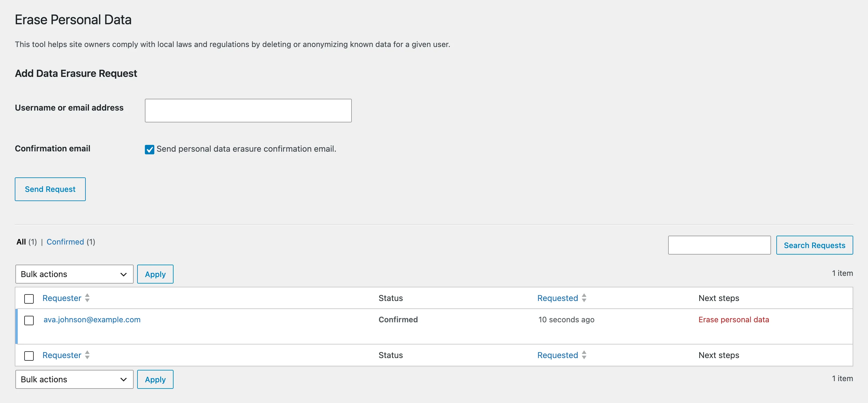Open bottom Bulk actions dropdown
Image resolution: width=868 pixels, height=403 pixels.
[74, 379]
